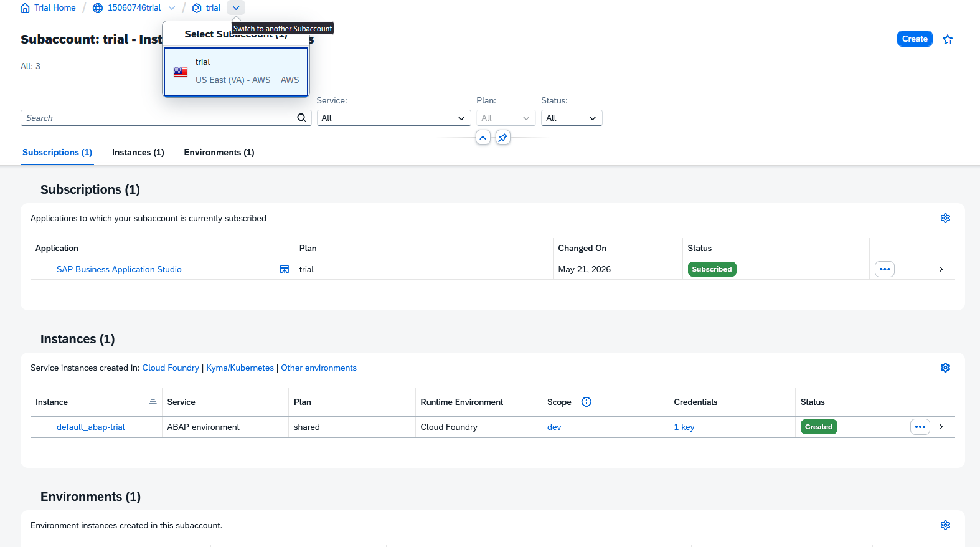Click the Create button
Screen dimensions: 980x547
(x=915, y=39)
